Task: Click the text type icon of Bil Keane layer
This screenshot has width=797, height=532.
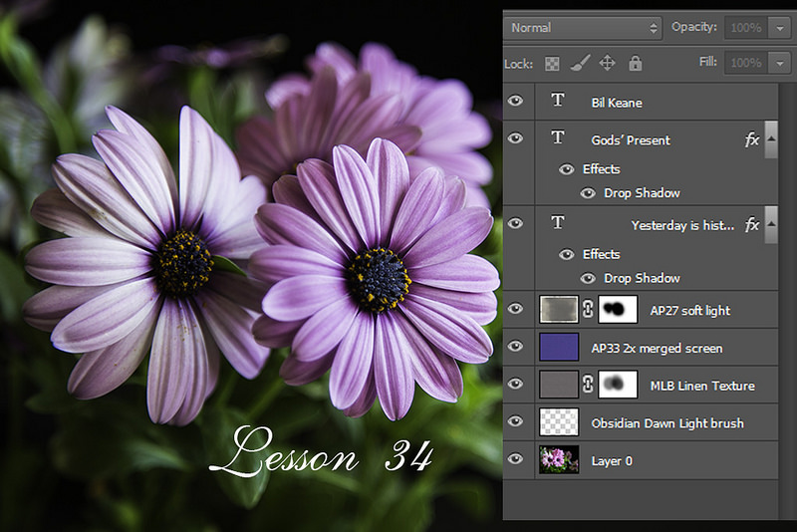Action: coord(557,102)
